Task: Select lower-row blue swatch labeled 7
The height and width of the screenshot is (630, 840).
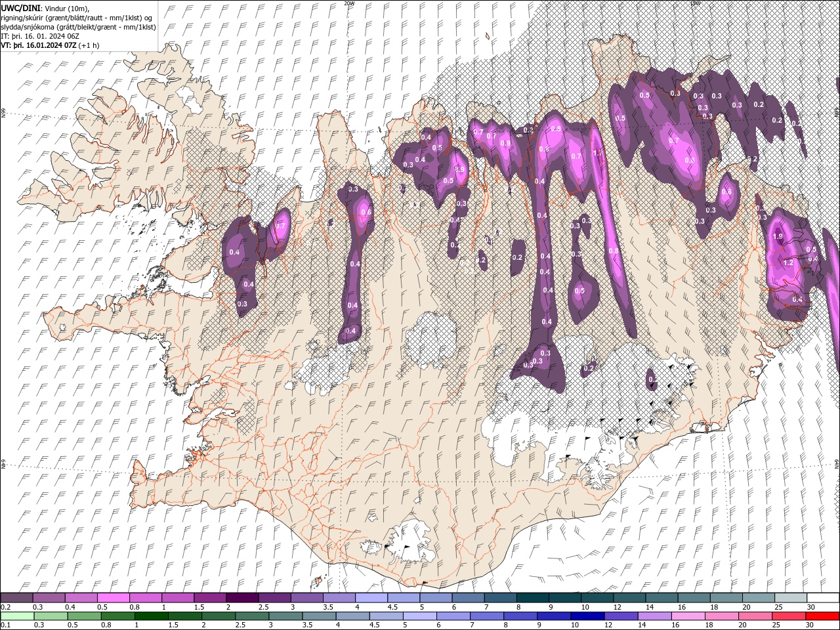Action: (487, 616)
